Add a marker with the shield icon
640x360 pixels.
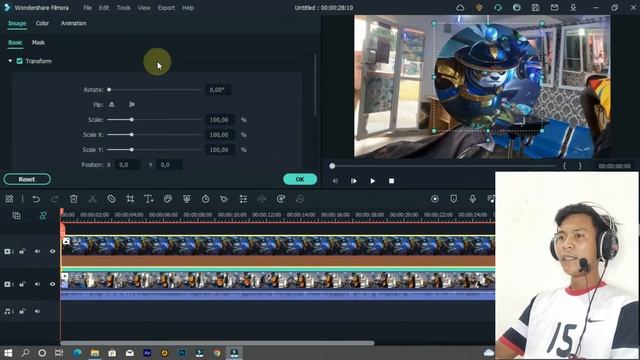[x=453, y=199]
